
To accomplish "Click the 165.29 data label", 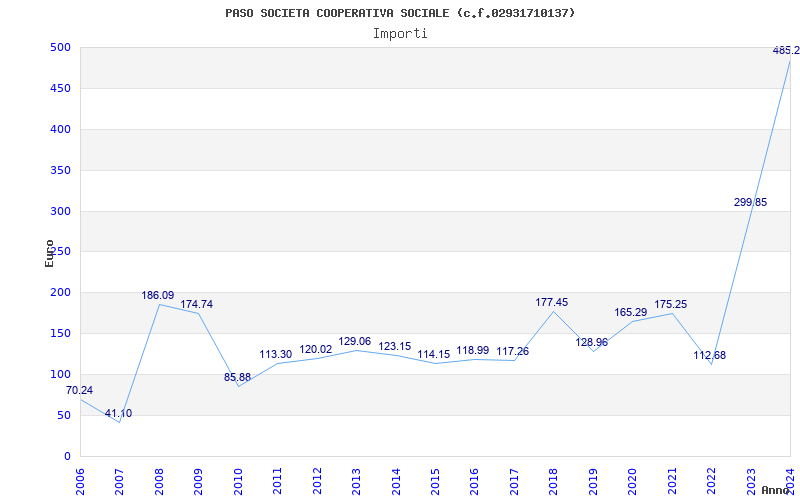I will (631, 312).
